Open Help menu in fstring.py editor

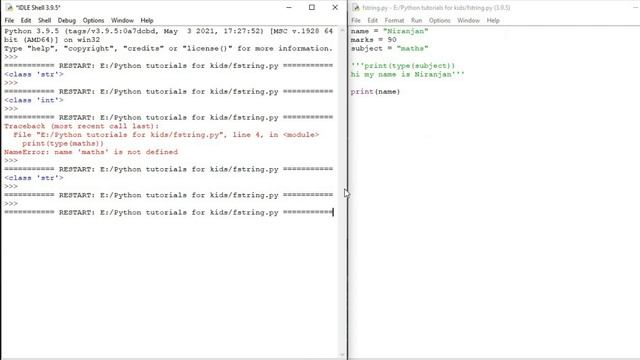tap(493, 20)
